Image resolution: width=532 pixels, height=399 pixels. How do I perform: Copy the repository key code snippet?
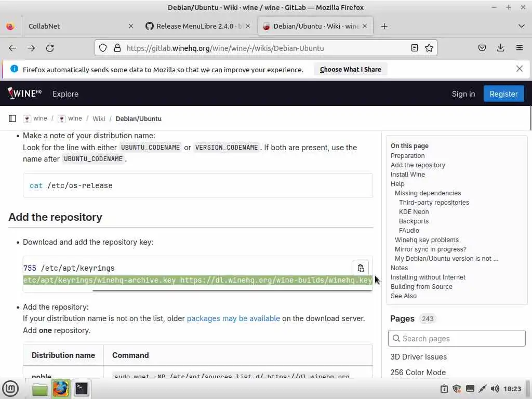pyautogui.click(x=361, y=268)
